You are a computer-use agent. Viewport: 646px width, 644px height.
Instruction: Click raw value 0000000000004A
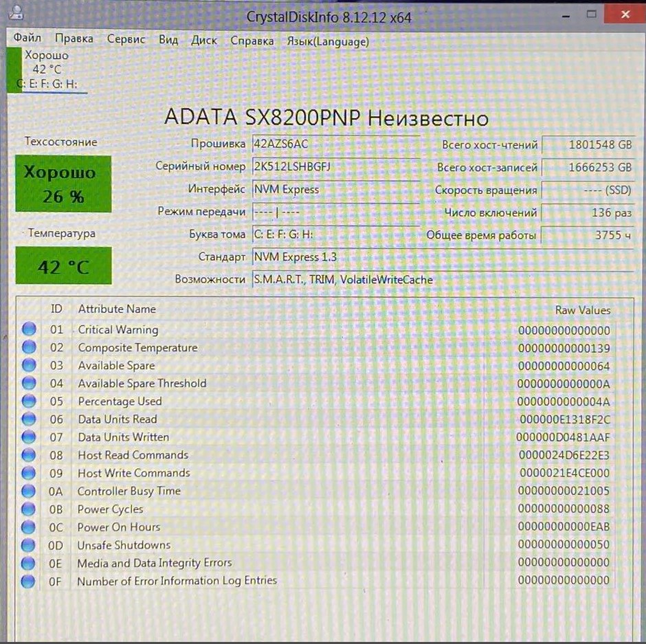point(564,402)
